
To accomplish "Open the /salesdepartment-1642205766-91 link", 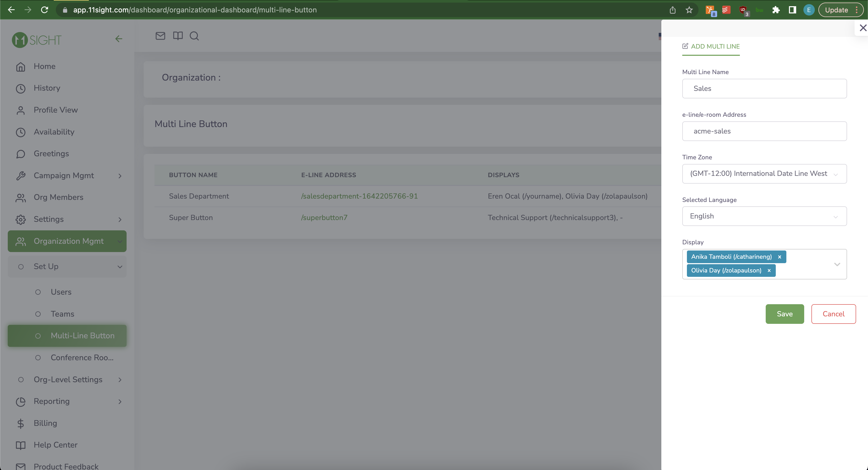I will pos(359,196).
